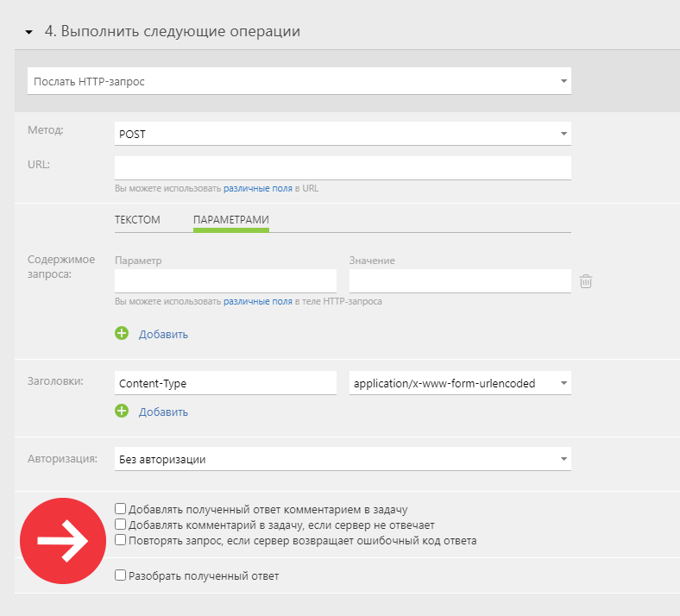Screen dimensions: 680x616
Task: Open the "Без авторизации" authorization dropdown
Action: [343, 459]
